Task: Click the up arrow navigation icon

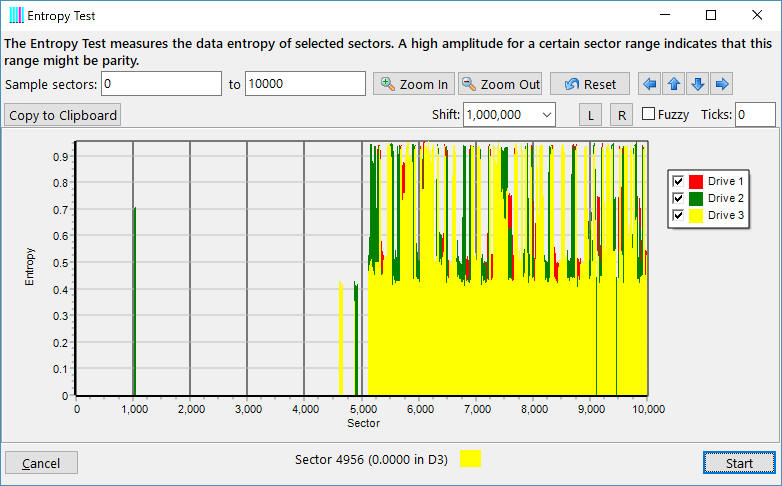Action: (x=674, y=84)
